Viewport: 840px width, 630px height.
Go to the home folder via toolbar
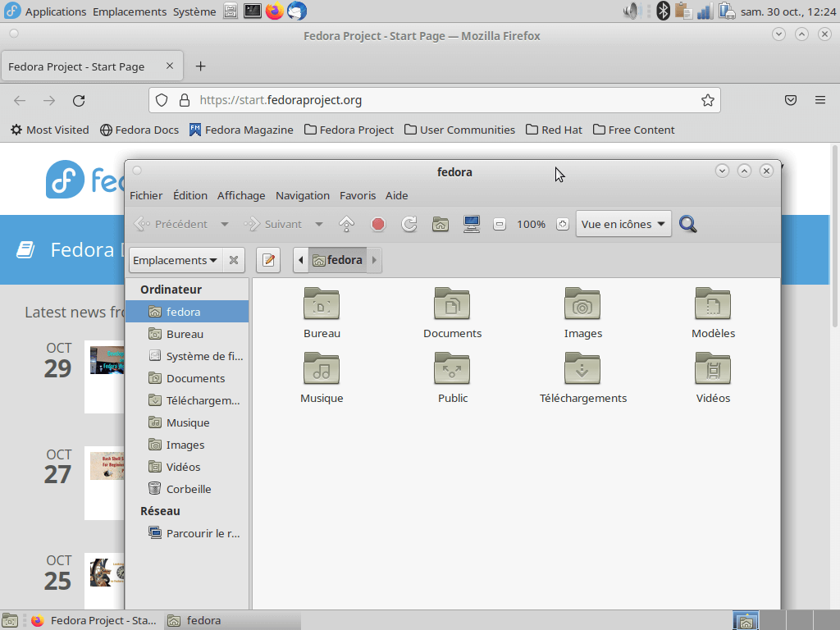[x=441, y=224]
